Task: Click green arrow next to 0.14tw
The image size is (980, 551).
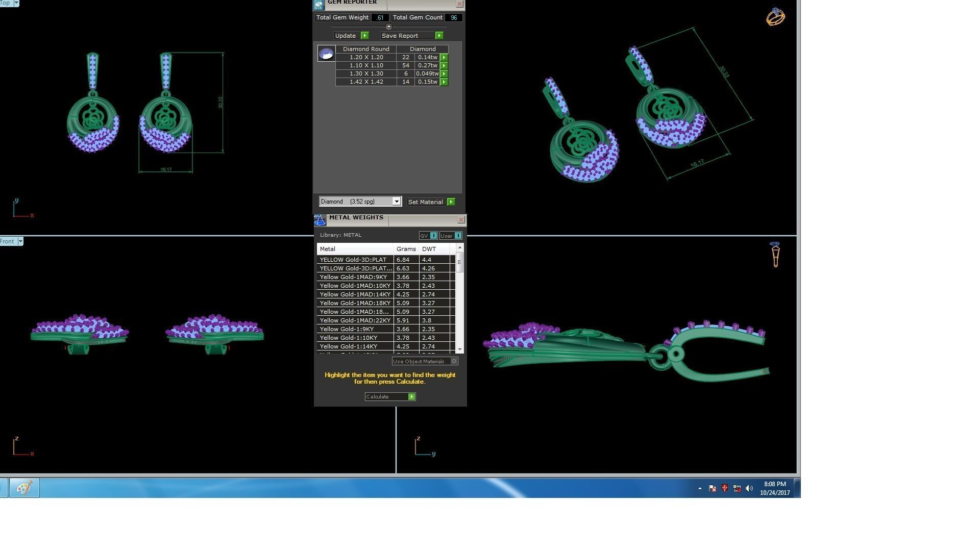Action: (x=444, y=58)
